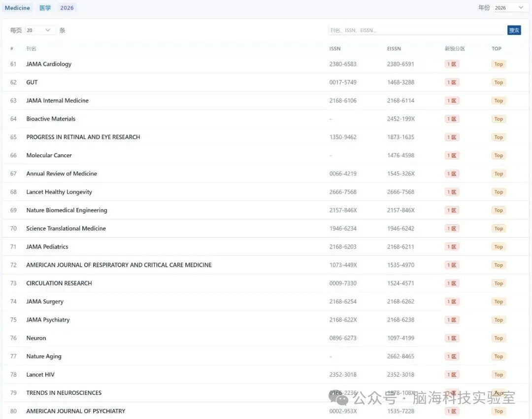
Task: Click the Top badge for AMERICAN JOURNAL OF PSYCHIATRY
Action: point(499,411)
